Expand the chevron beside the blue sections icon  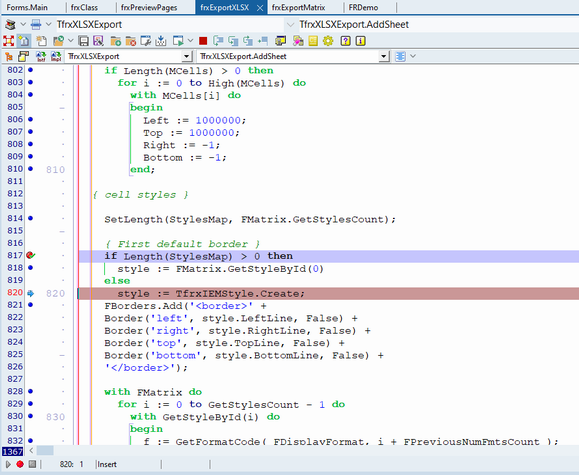tap(413, 56)
